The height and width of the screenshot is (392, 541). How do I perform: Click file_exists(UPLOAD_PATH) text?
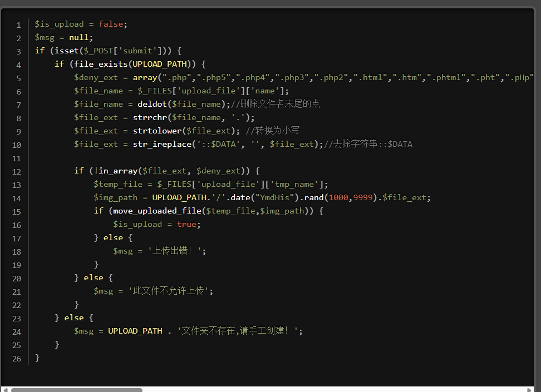pyautogui.click(x=135, y=64)
